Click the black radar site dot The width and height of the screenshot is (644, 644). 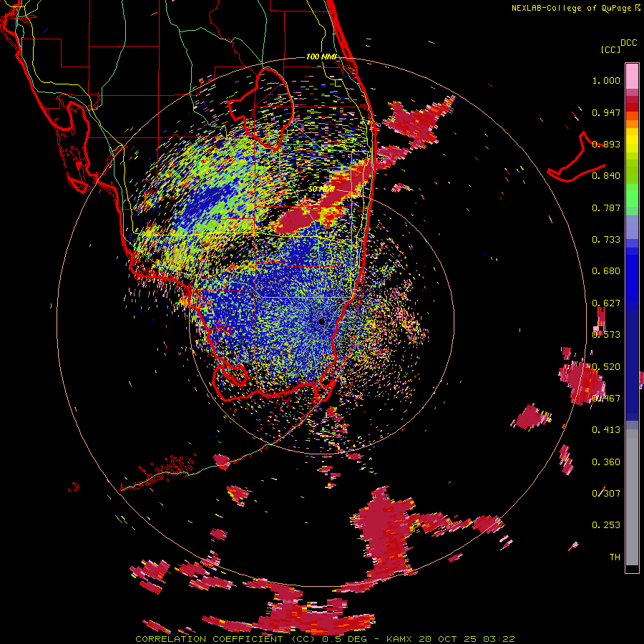(x=322, y=321)
